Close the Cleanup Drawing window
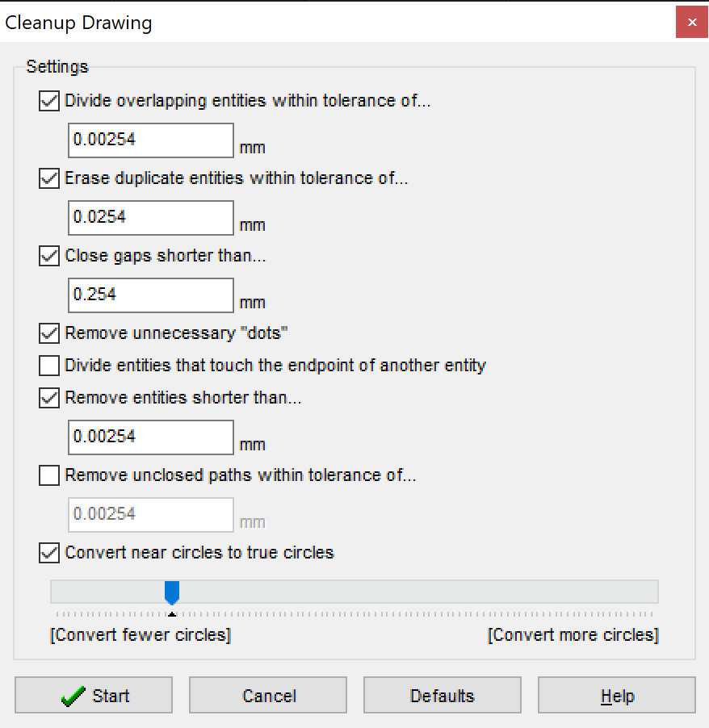 pos(692,22)
